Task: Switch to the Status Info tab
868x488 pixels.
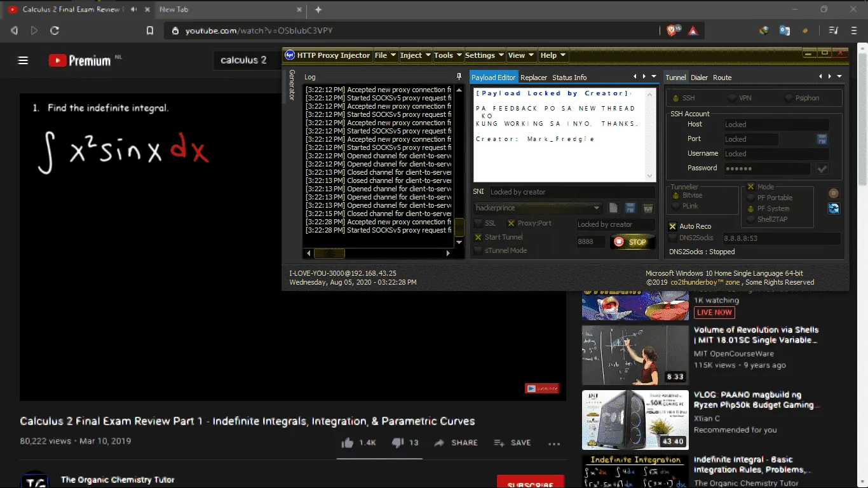Action: [x=569, y=78]
